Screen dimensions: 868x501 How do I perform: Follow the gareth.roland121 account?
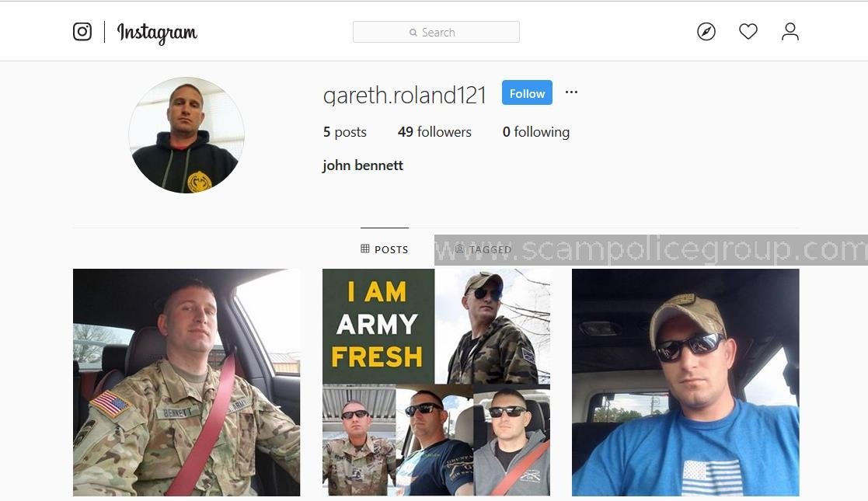[527, 93]
